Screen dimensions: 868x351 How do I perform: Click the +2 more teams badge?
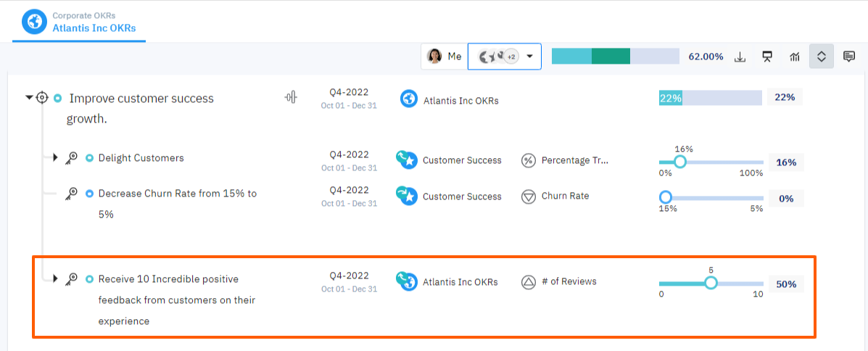click(x=511, y=57)
